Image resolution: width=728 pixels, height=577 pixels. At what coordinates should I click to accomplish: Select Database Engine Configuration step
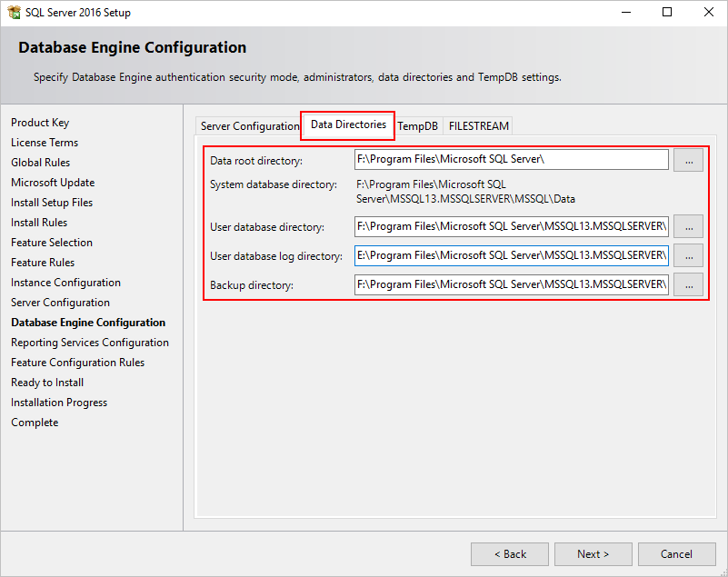point(88,323)
